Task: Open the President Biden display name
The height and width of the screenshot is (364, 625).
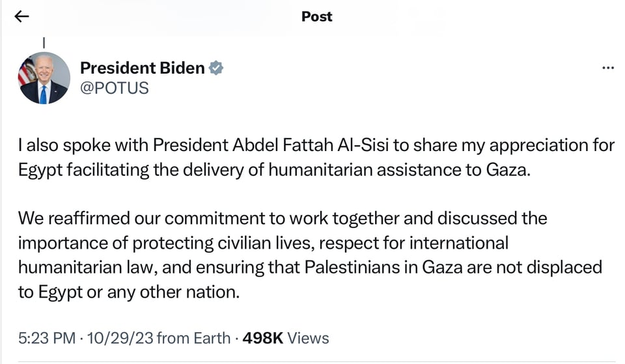Action: (142, 68)
